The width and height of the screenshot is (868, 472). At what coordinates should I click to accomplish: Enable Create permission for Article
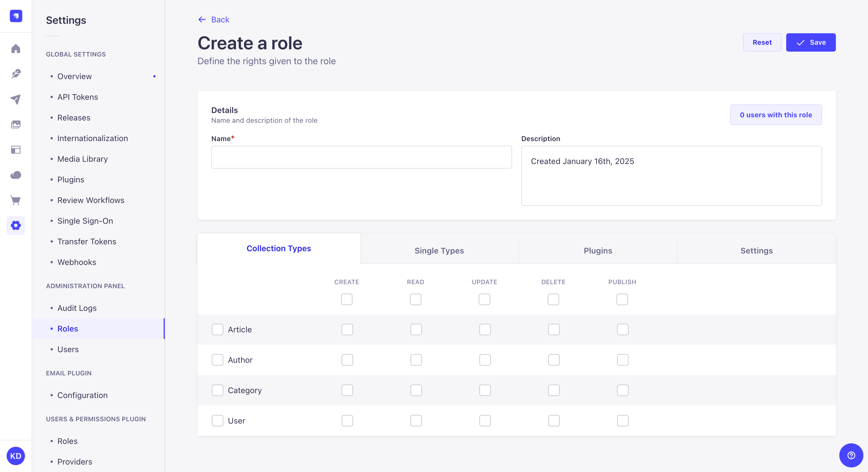347,329
